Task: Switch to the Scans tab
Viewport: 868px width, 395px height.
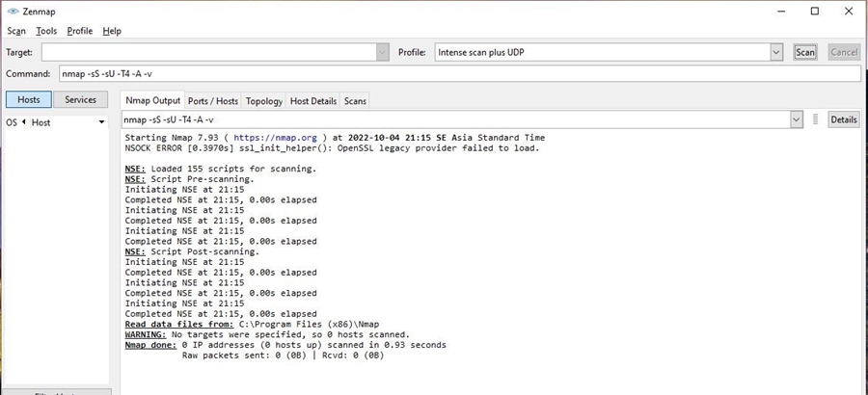Action: (355, 101)
